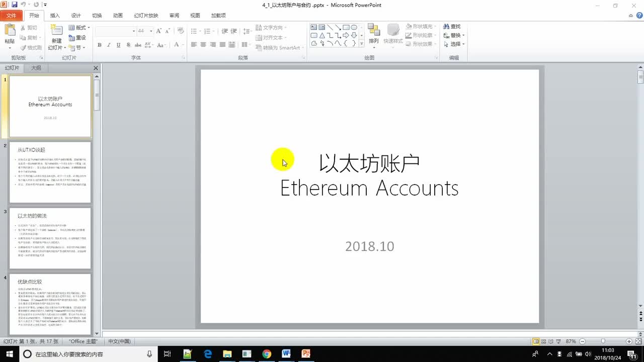
Task: Open the Font dialog launcher
Action: click(182, 58)
